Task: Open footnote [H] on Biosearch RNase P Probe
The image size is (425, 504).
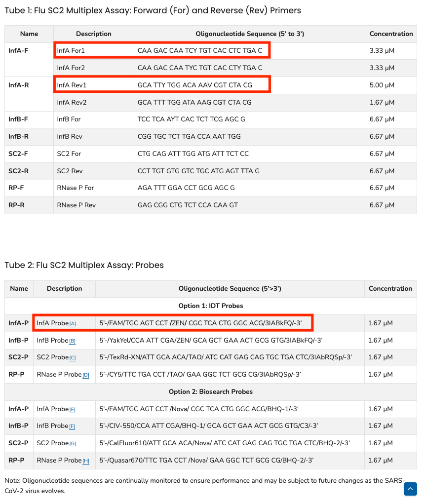Action: (x=86, y=461)
